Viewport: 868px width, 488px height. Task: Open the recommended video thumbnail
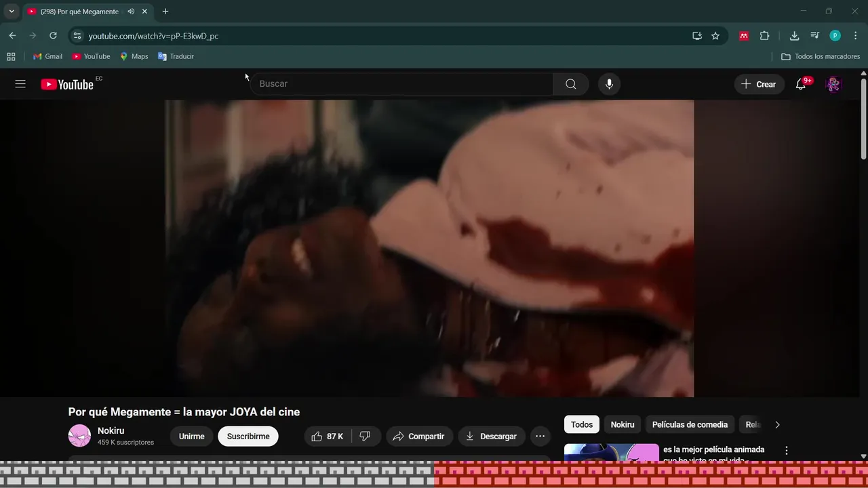[612, 453]
